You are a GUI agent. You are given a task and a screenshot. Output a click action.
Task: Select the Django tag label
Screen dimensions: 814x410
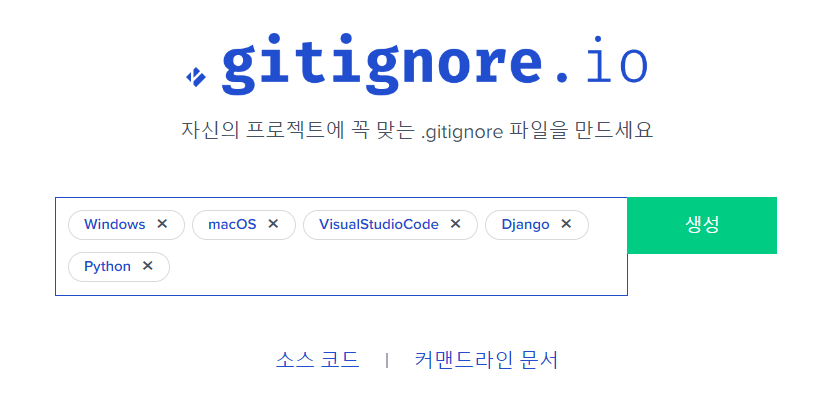[525, 225]
